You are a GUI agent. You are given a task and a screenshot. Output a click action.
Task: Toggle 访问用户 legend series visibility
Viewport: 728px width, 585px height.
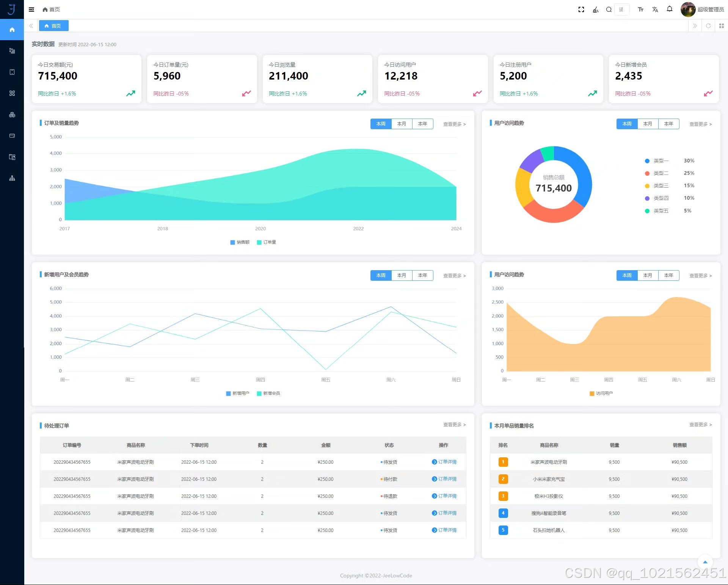point(601,393)
